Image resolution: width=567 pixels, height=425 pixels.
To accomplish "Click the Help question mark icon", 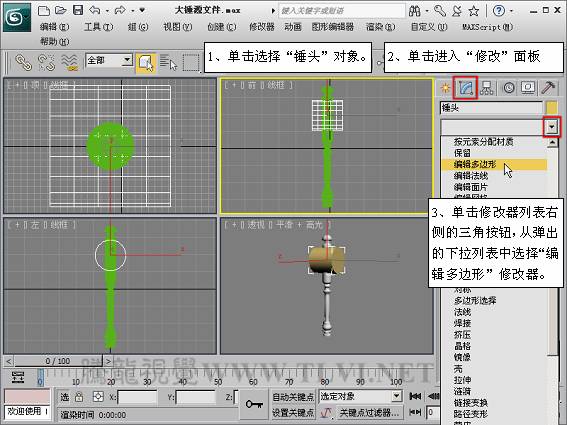I will [x=499, y=11].
